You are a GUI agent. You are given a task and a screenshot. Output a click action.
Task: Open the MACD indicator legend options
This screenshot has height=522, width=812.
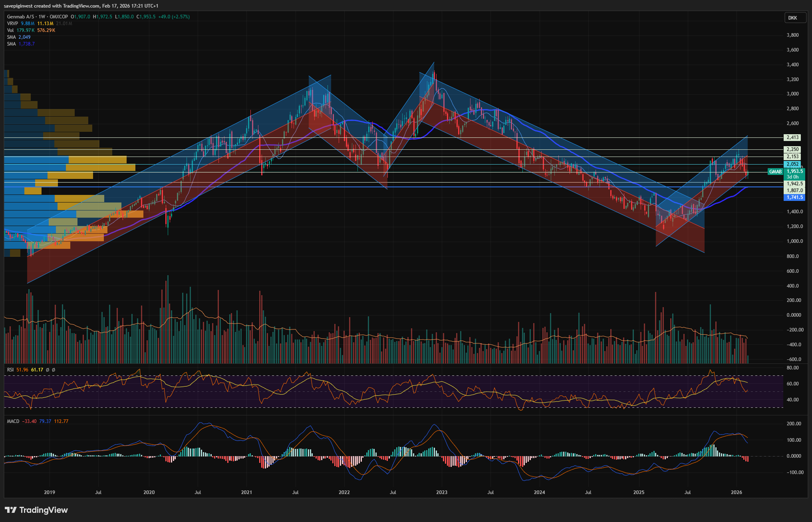pos(13,421)
